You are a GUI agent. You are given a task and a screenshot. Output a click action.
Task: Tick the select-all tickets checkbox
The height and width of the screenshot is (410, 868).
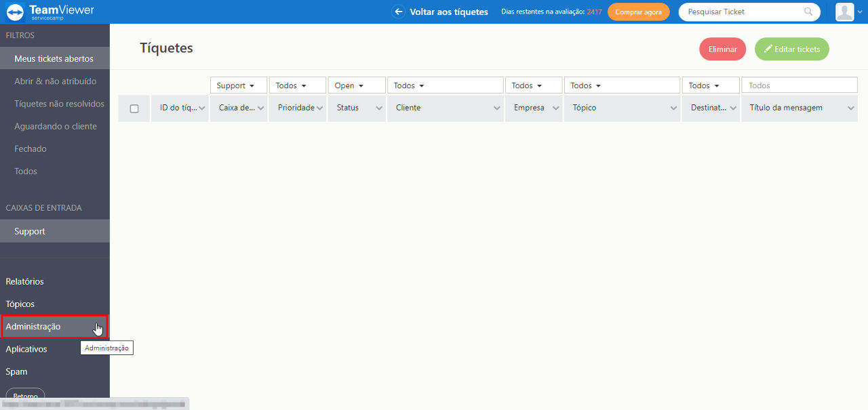coord(134,108)
